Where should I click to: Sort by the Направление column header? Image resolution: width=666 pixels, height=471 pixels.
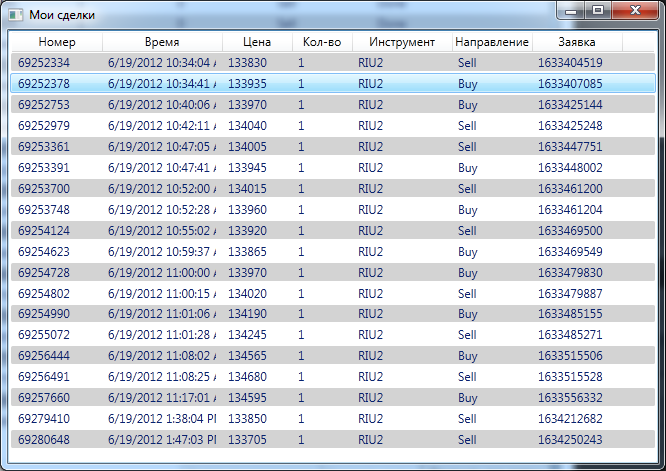click(x=492, y=42)
